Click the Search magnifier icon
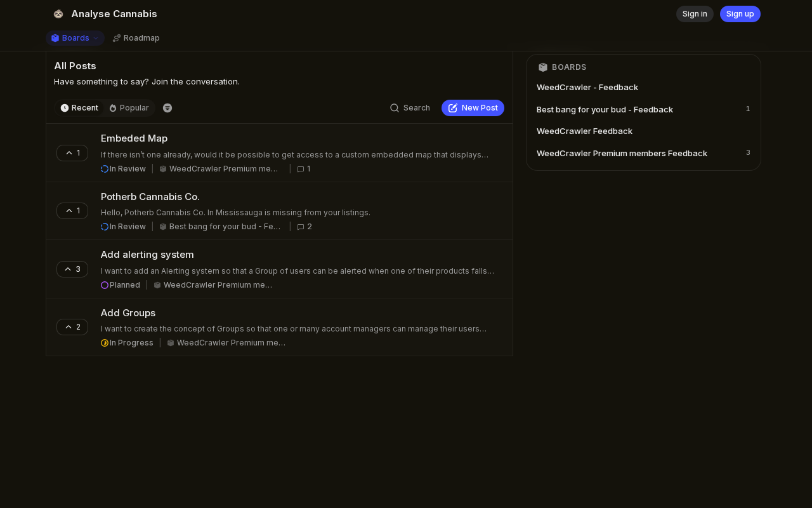Image resolution: width=812 pixels, height=508 pixels. click(x=395, y=108)
